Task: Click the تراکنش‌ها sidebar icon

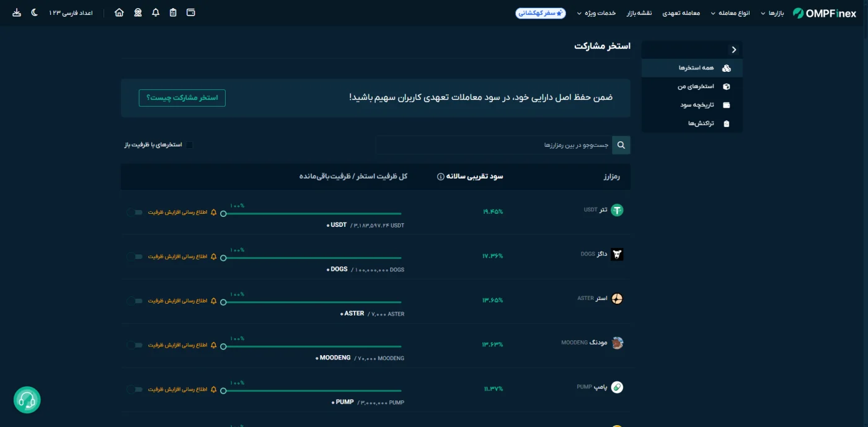Action: [727, 124]
